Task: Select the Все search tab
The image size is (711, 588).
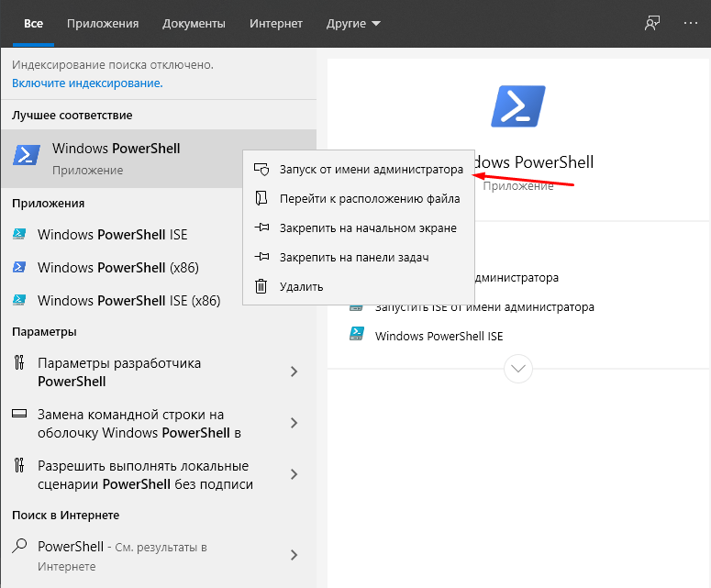Action: 34,24
